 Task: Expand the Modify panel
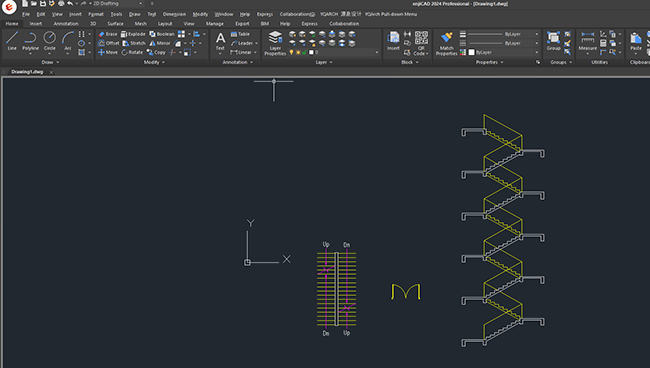154,62
